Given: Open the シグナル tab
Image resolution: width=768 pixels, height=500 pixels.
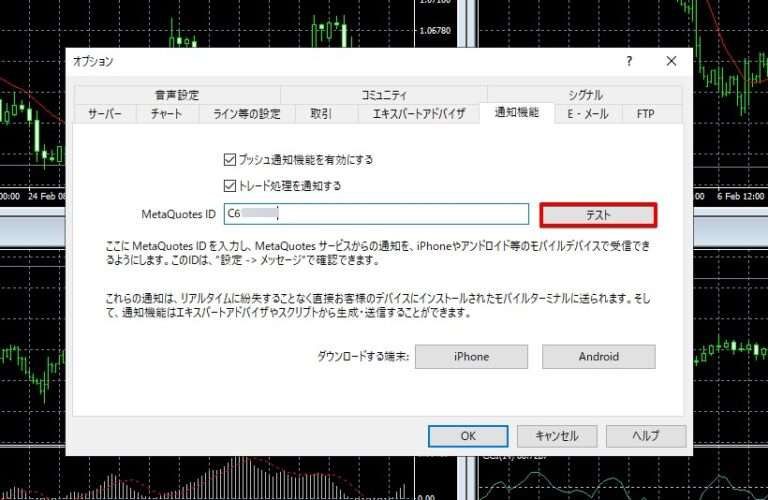Looking at the screenshot, I should pos(585,95).
